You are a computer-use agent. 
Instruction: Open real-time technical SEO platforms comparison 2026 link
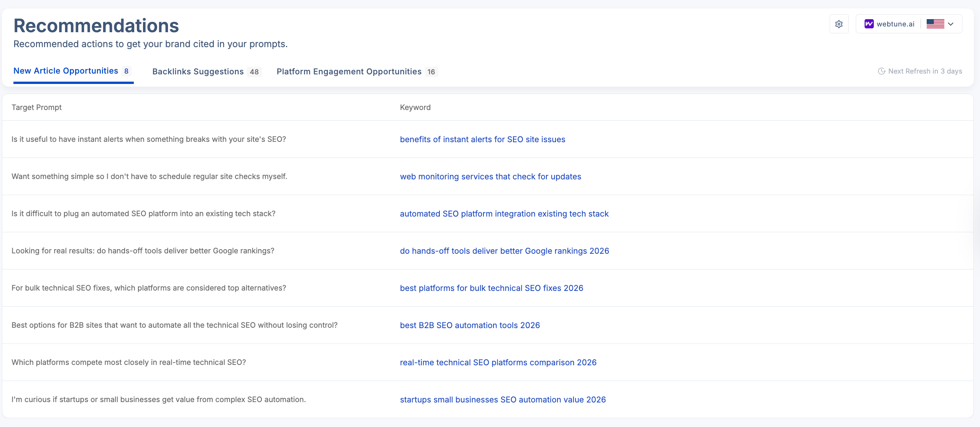click(498, 362)
